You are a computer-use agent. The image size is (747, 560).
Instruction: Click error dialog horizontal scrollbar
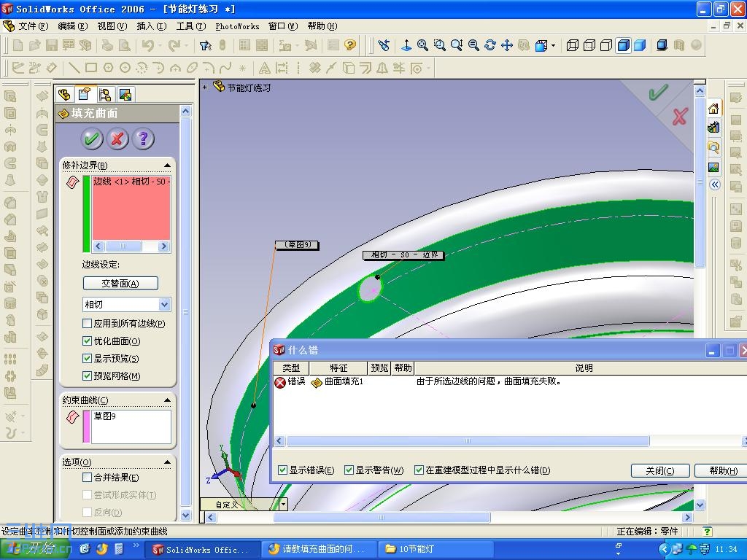point(468,441)
